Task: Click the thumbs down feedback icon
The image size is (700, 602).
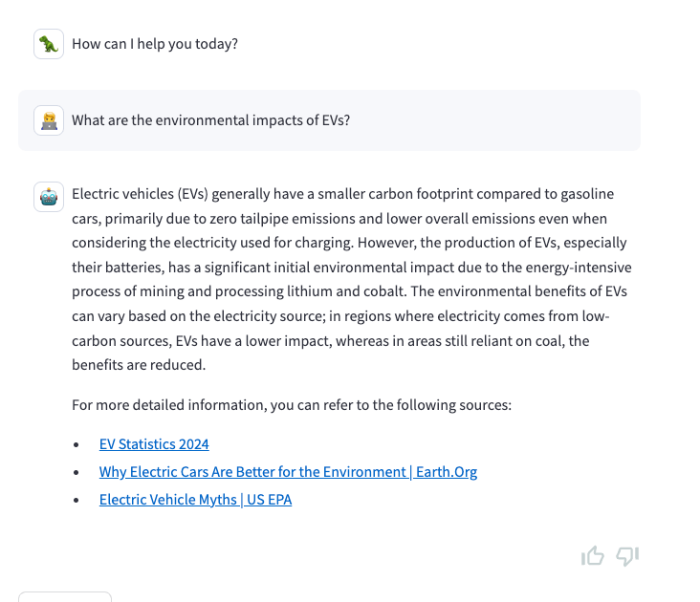Action: coord(627,556)
